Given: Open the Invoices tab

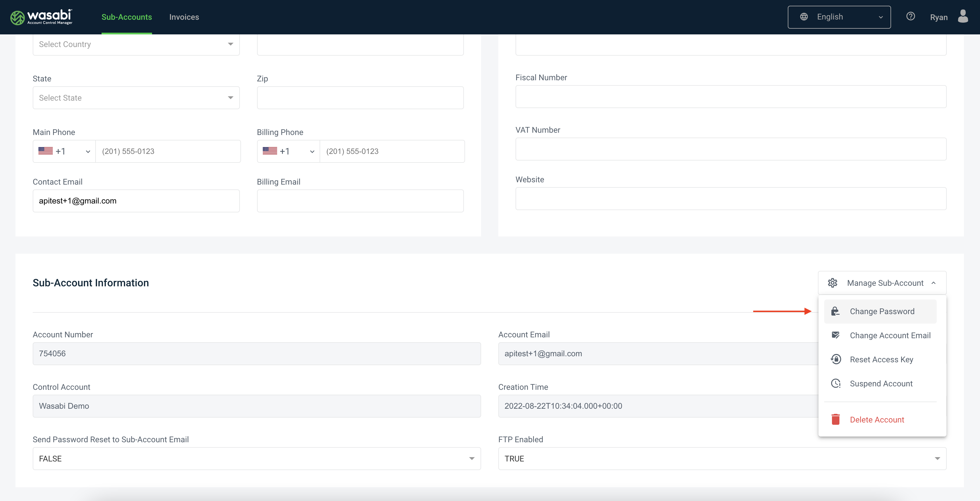Looking at the screenshot, I should click(x=184, y=17).
